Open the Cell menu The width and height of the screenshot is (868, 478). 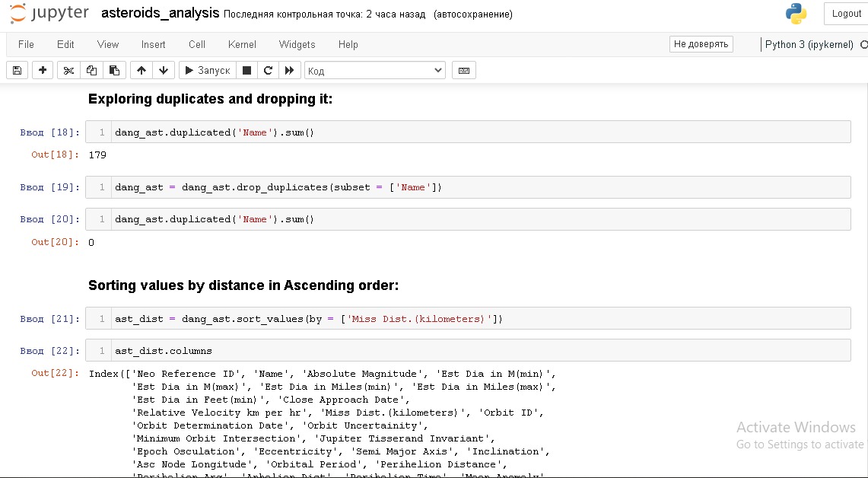tap(196, 44)
